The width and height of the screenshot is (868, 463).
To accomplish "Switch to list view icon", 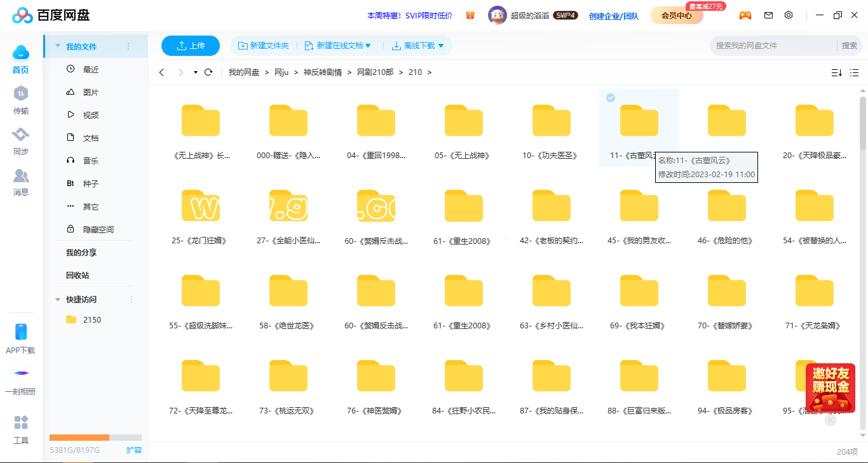I will point(855,72).
